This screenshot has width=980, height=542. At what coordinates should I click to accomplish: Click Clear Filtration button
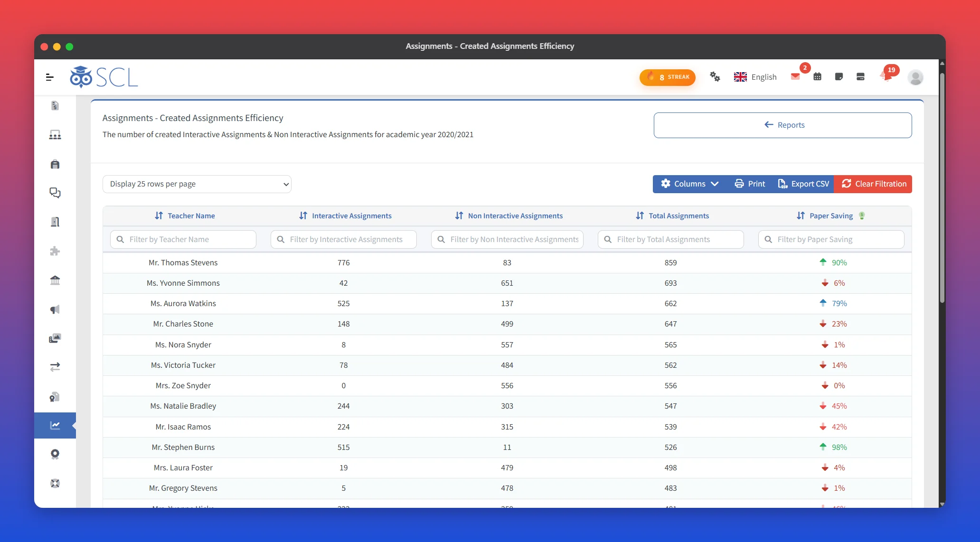[873, 184]
